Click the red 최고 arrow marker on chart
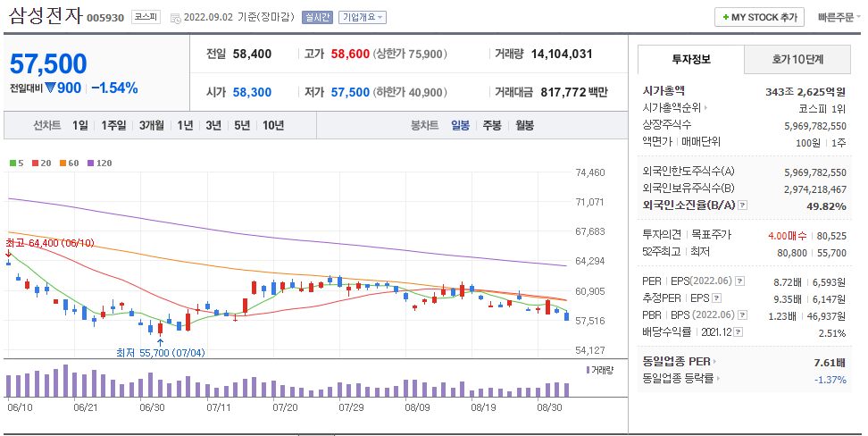Viewport: 868px width, 436px height. click(x=8, y=253)
